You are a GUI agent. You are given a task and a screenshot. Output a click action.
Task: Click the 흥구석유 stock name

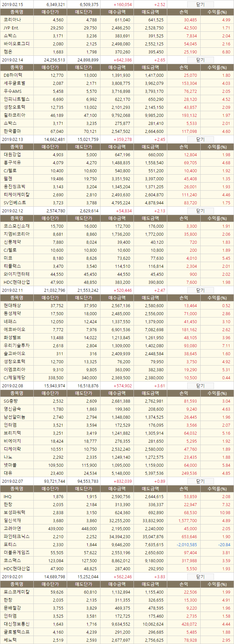click(12, 163)
